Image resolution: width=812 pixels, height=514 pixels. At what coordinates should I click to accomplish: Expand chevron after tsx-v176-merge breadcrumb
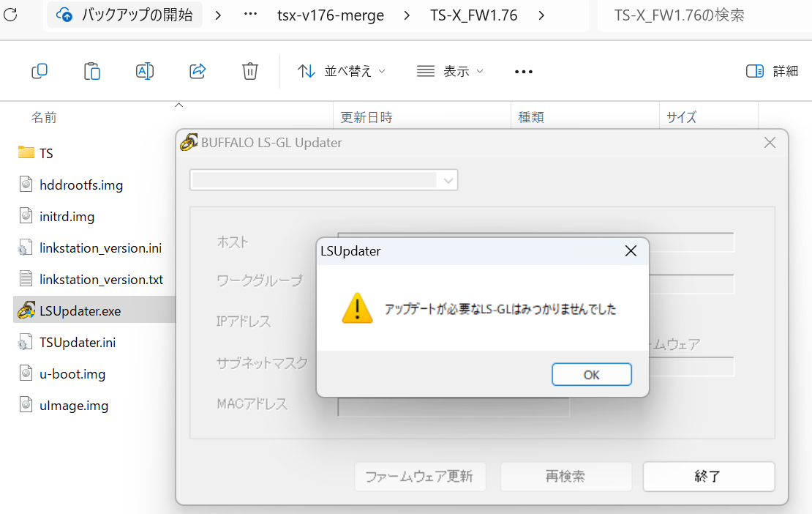[407, 15]
